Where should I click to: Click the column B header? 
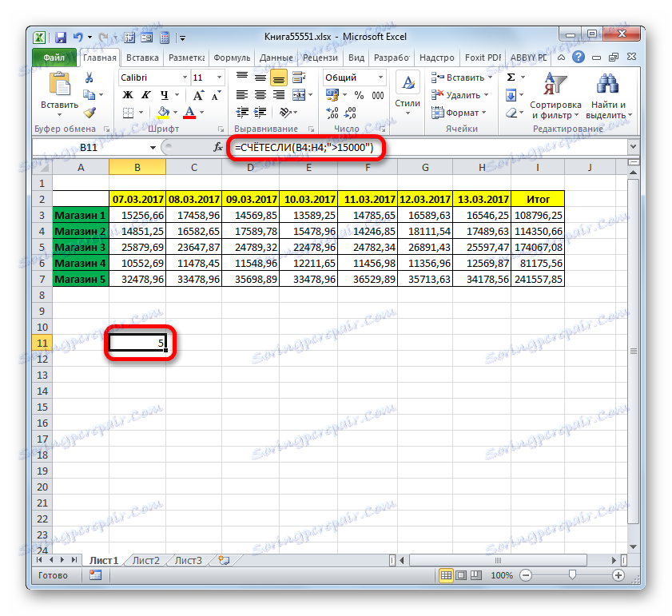point(137,168)
